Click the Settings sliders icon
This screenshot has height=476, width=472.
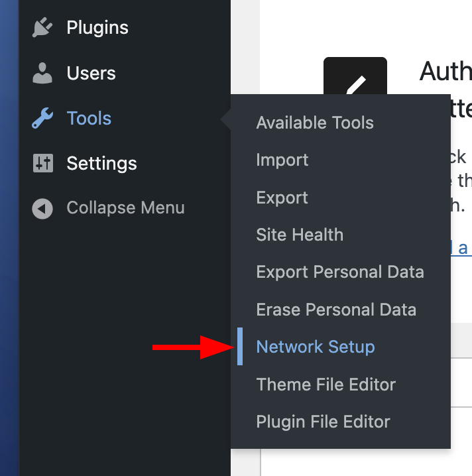click(x=42, y=163)
